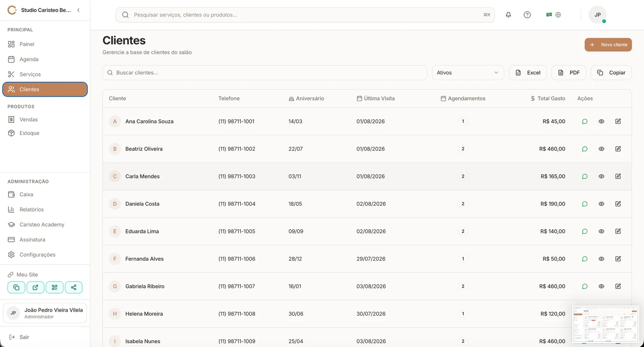Click edit icon in Daniela Costa row
This screenshot has width=644, height=347.
click(618, 204)
